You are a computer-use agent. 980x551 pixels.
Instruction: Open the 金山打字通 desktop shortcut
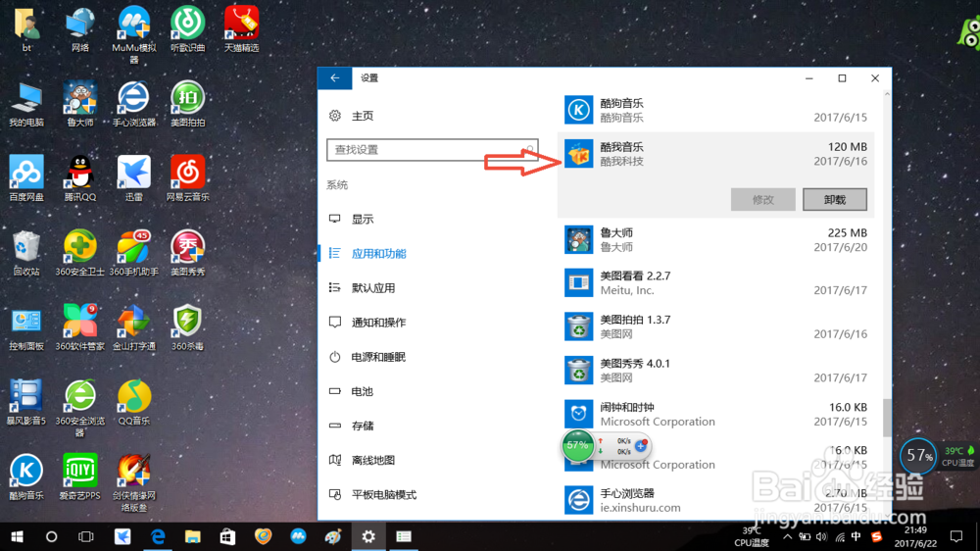point(133,327)
